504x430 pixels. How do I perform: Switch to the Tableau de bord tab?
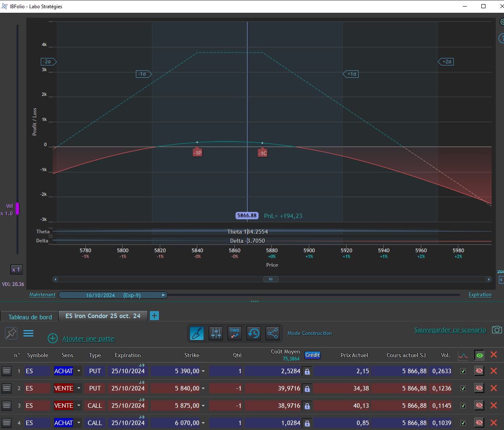coord(30,317)
